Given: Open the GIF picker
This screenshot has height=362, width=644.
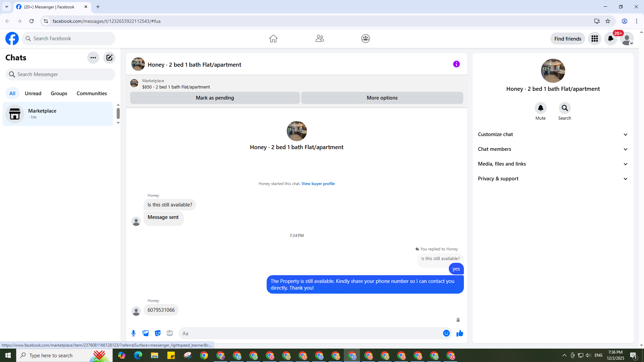Looking at the screenshot, I should [170, 333].
